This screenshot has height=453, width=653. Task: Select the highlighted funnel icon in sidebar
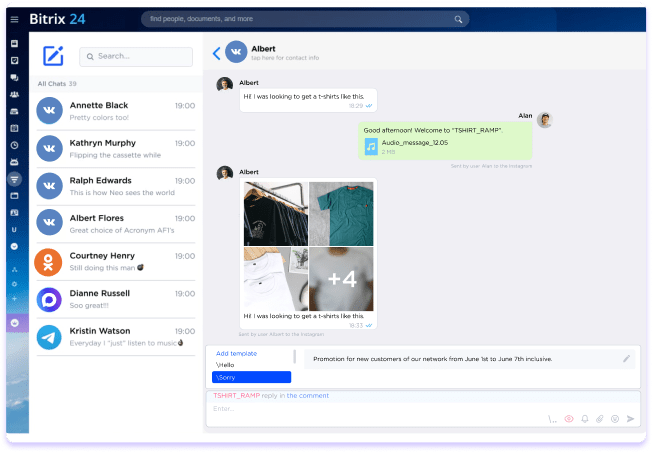point(15,179)
